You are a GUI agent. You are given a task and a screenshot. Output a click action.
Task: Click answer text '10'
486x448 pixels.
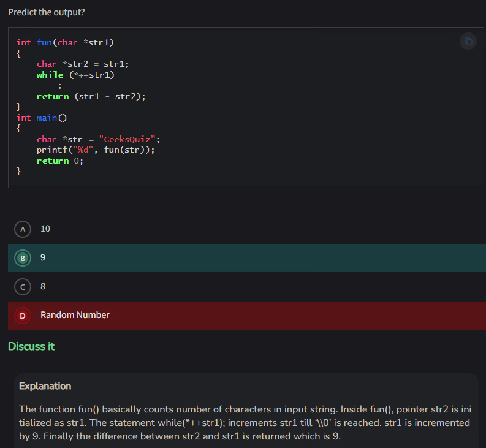(x=45, y=229)
